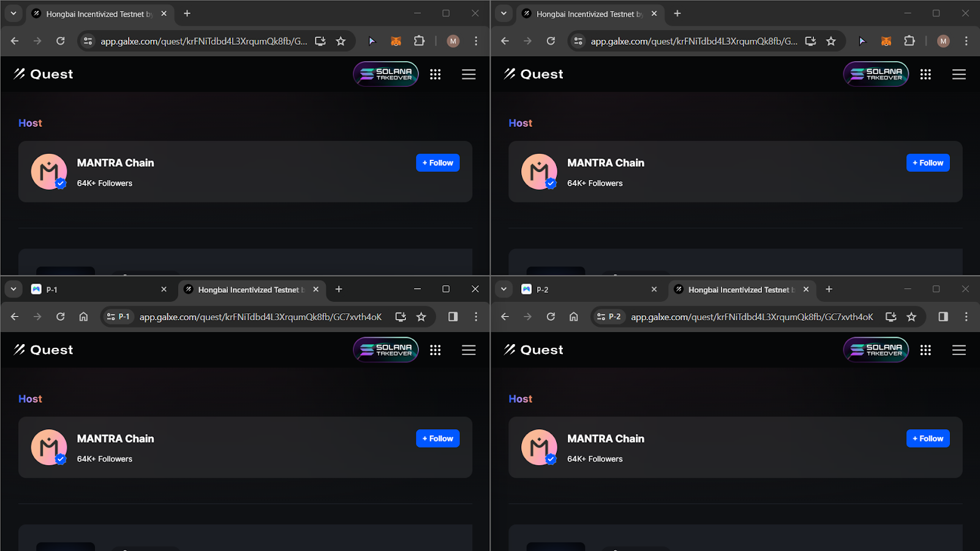Open hamburger menu in top-left Quest page
The image size is (980, 551).
point(469,74)
